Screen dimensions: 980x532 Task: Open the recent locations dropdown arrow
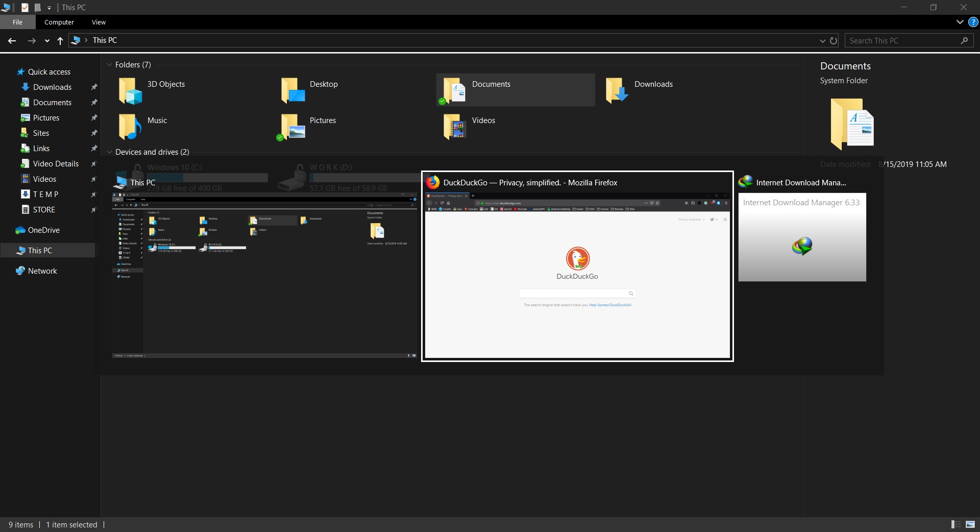pyautogui.click(x=47, y=41)
